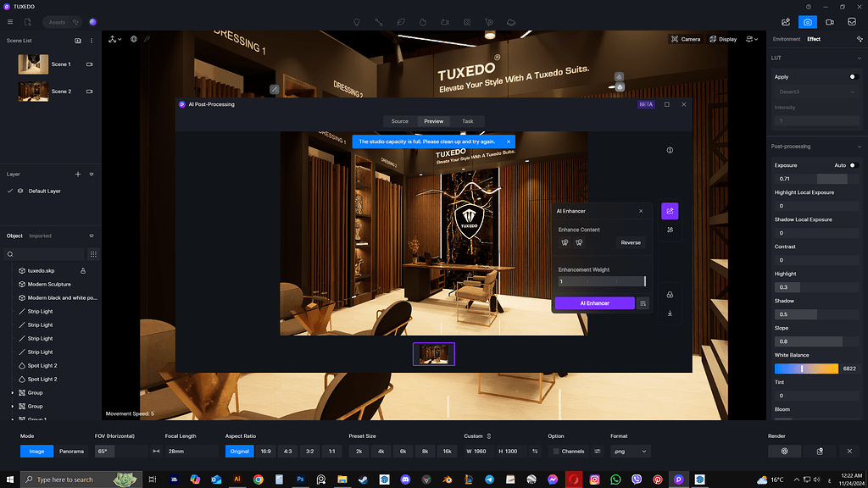
Task: Switch to the Object tab
Action: [x=14, y=236]
